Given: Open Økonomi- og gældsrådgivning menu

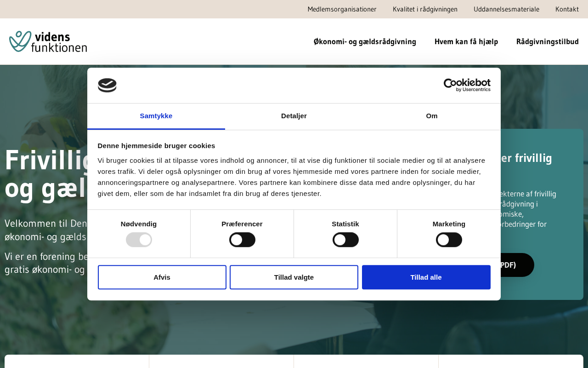Looking at the screenshot, I should (365, 41).
